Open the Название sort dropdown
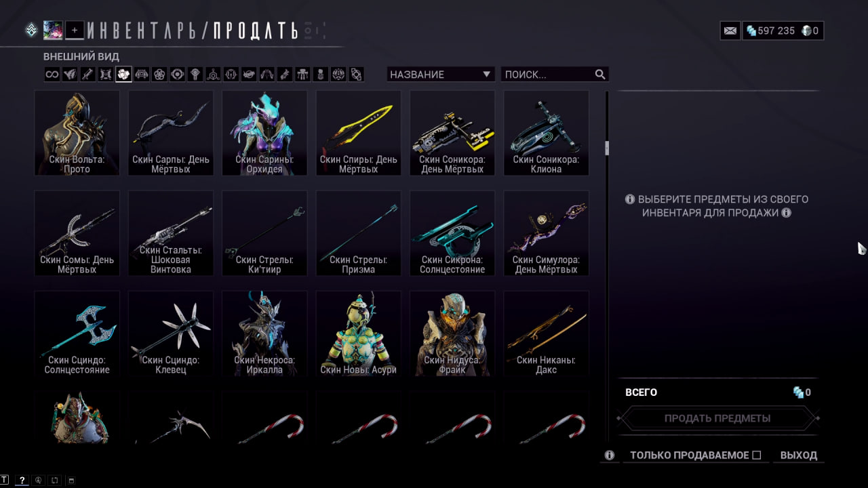The height and width of the screenshot is (488, 868). click(441, 75)
